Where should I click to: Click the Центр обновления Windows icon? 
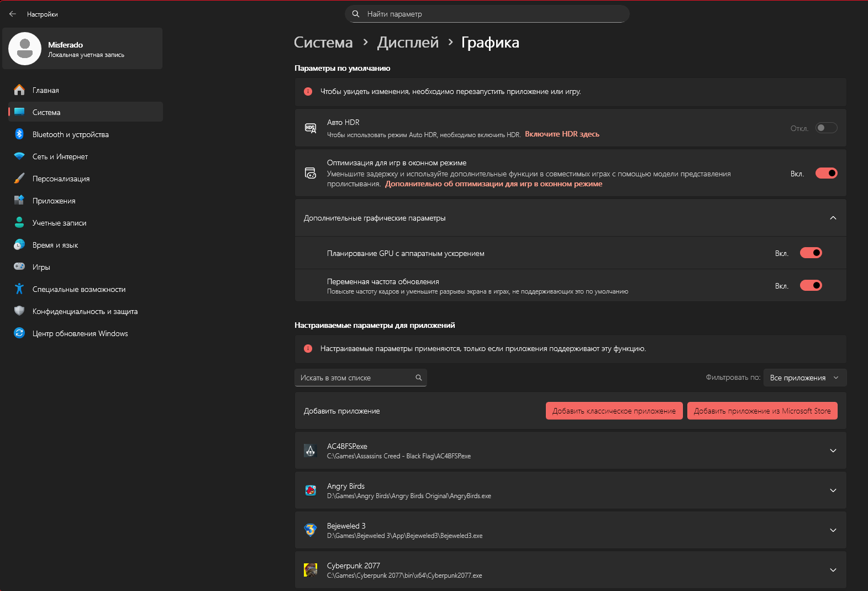[x=19, y=333]
